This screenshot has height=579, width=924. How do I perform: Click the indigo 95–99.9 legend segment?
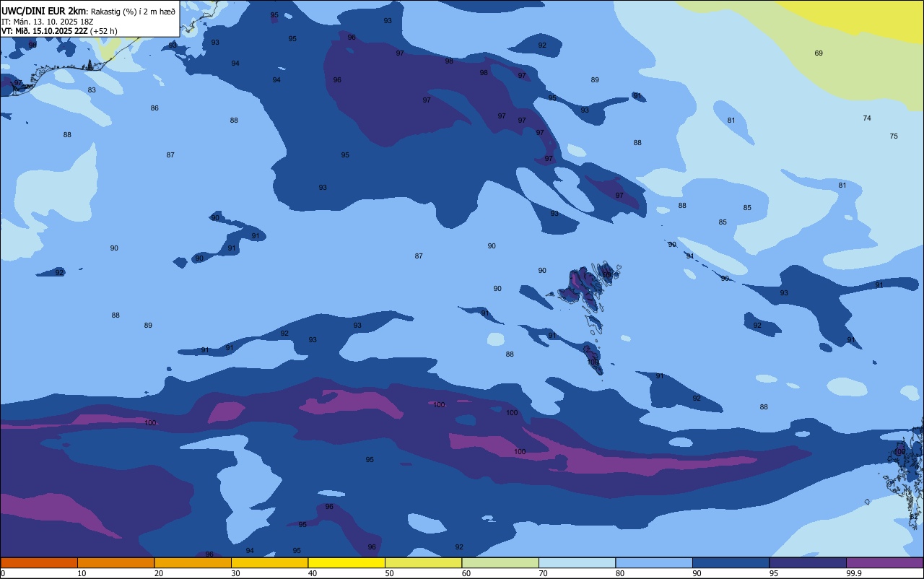pyautogui.click(x=808, y=562)
